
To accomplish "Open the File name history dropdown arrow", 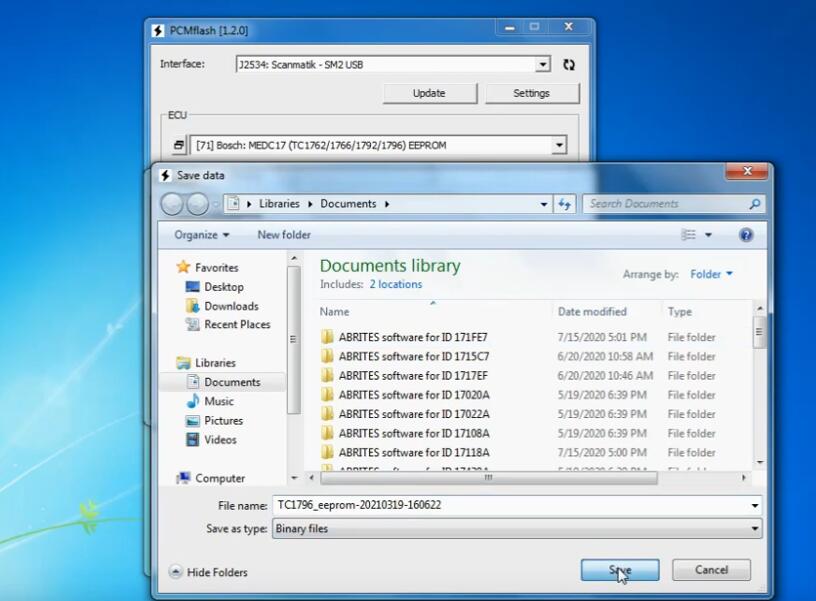I will (755, 505).
